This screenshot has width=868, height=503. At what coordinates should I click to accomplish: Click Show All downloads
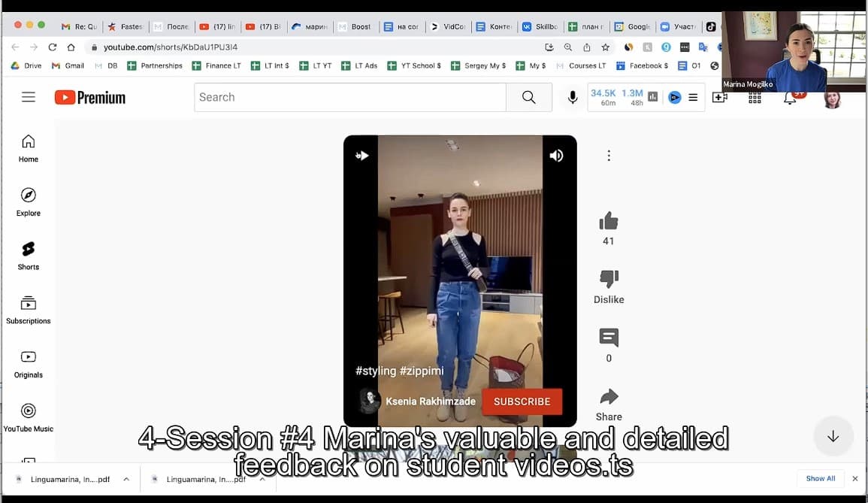click(820, 478)
